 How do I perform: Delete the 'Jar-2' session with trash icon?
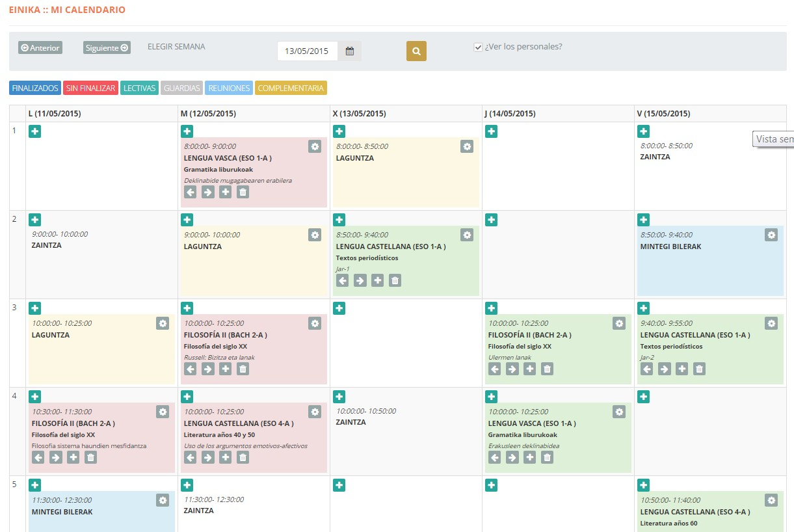coord(699,369)
